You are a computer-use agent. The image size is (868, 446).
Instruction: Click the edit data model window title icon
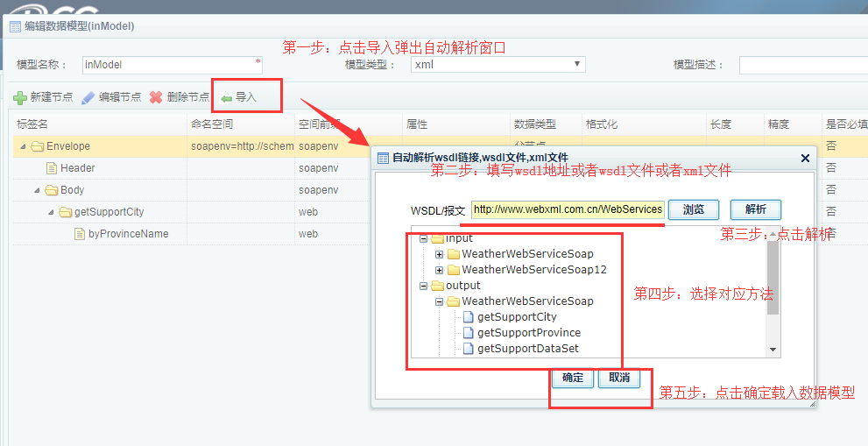pyautogui.click(x=16, y=26)
